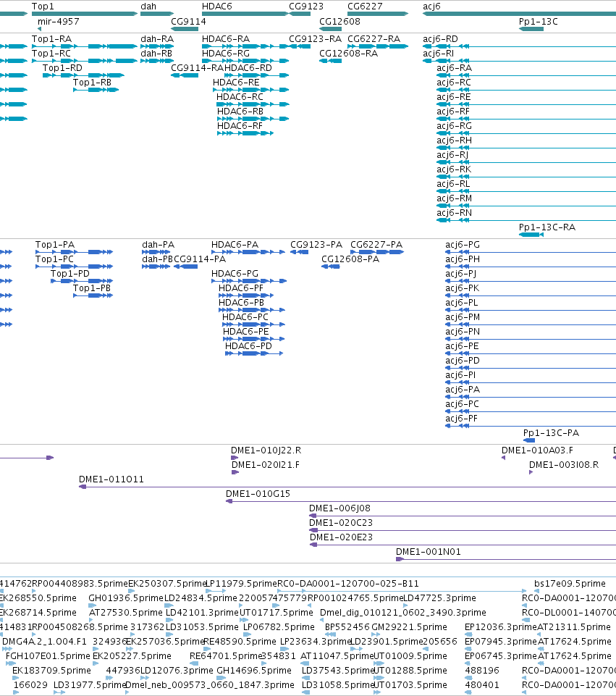Select the acj6 gene label
Viewport: 616px width, 696px height.
431,7
